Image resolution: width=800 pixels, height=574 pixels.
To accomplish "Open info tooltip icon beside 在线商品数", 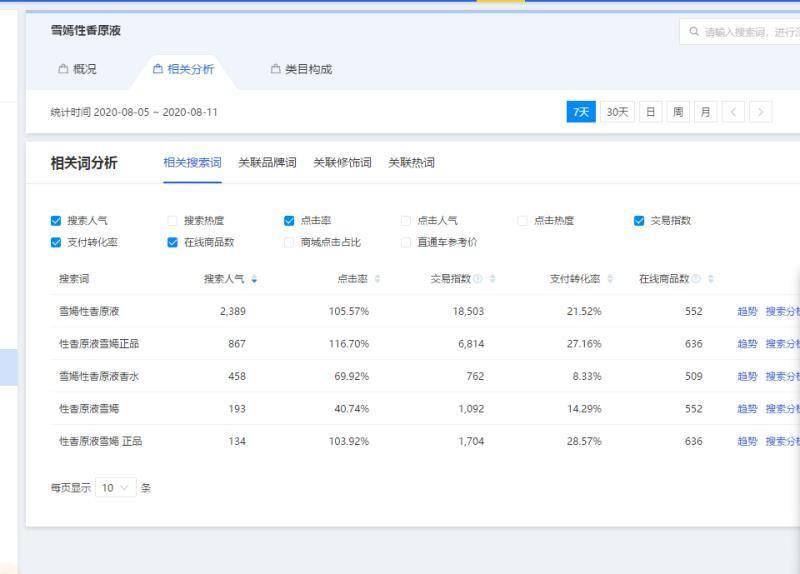I will [696, 279].
